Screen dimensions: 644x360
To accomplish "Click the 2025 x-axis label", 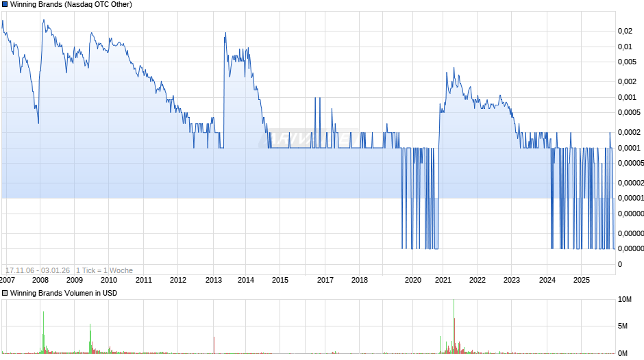I will [x=582, y=280].
